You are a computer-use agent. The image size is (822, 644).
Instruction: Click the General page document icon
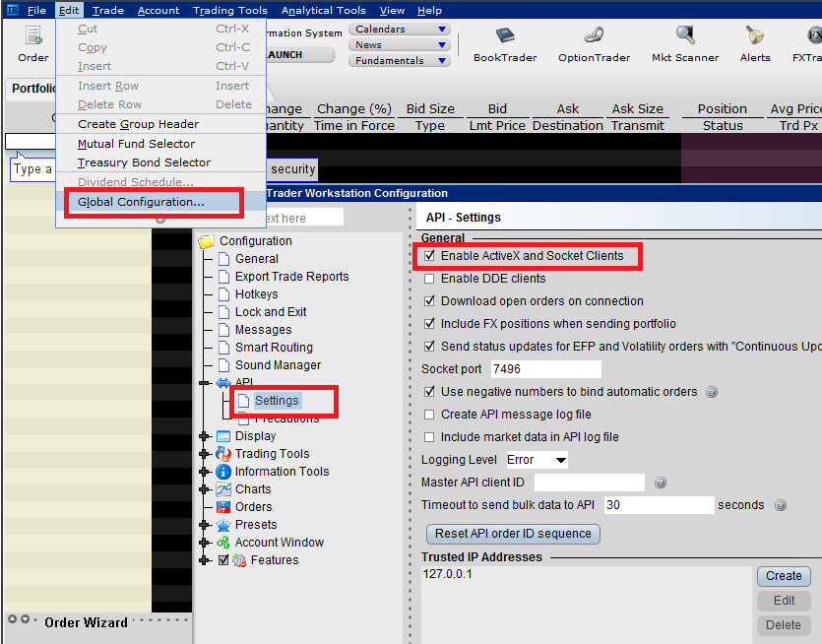pos(223,259)
